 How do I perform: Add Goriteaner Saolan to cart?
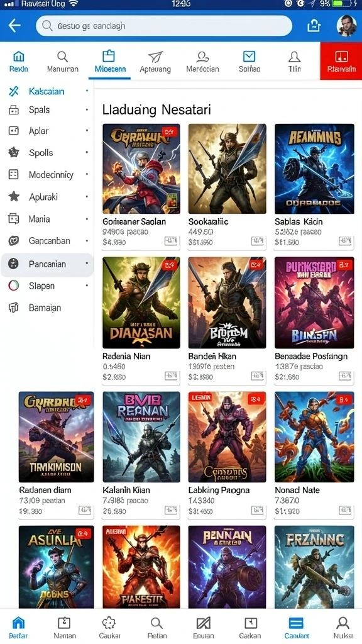(x=170, y=241)
